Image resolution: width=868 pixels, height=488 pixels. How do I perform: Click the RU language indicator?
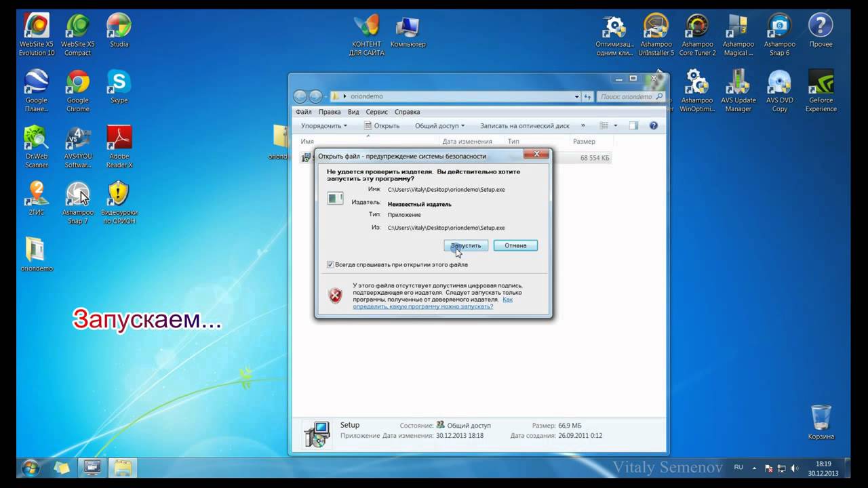coord(738,468)
